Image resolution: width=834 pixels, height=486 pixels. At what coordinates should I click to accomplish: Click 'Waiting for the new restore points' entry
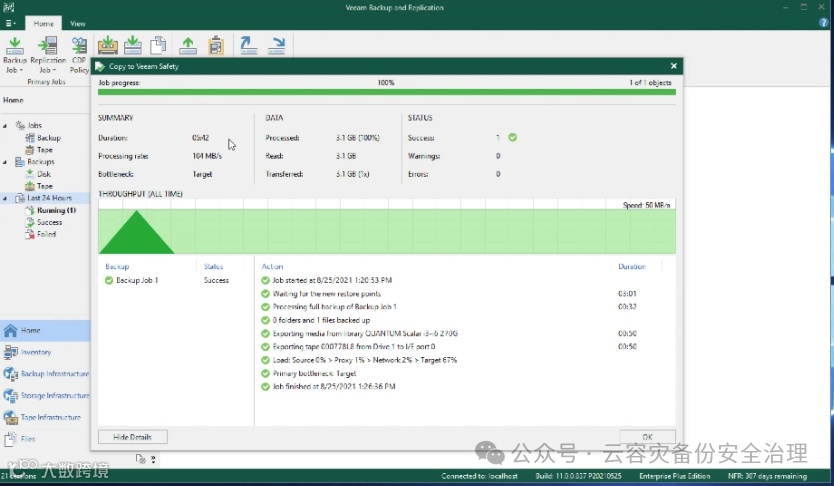point(327,294)
